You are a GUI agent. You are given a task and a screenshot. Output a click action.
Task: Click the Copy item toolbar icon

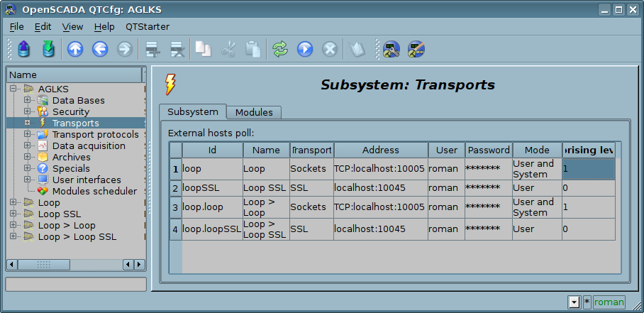coord(204,49)
